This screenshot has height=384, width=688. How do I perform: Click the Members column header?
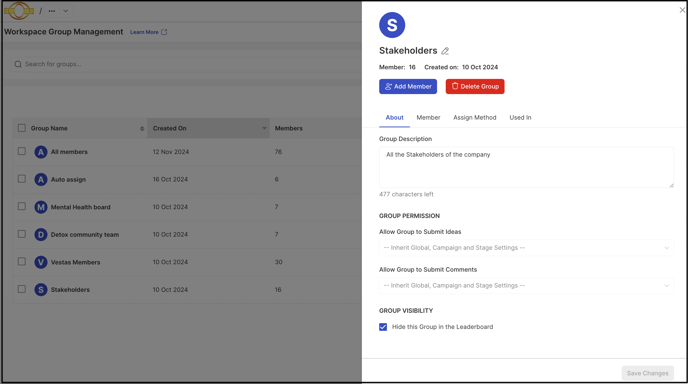coord(289,128)
